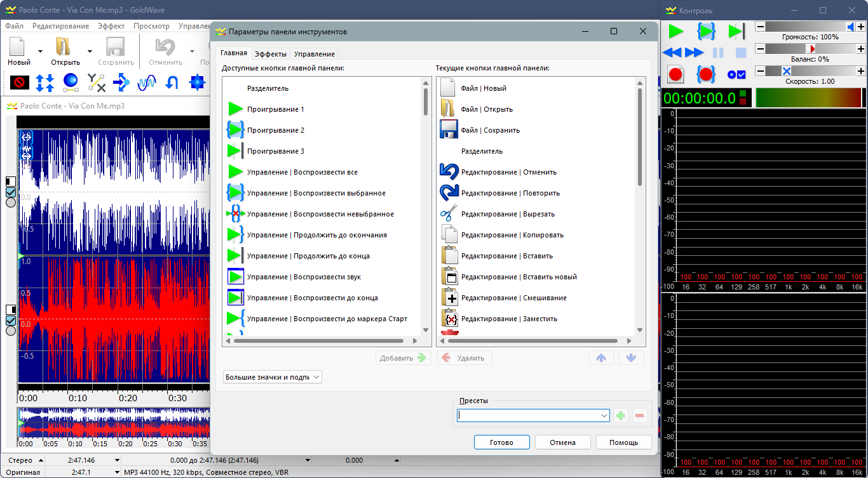The image size is (868, 478).
Task: Toggle the upper channel checkbox
Action: [10, 192]
